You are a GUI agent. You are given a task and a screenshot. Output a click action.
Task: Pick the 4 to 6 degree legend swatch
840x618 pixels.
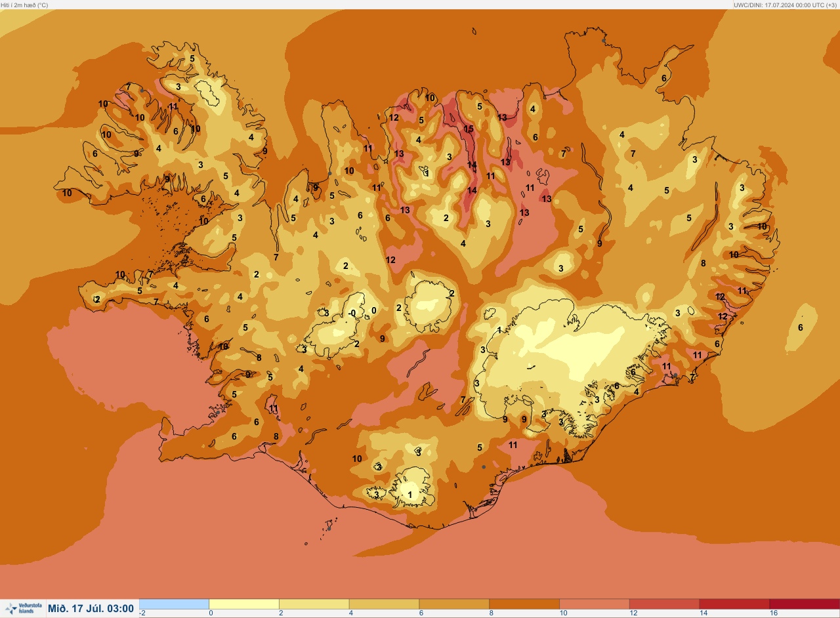pyautogui.click(x=384, y=604)
